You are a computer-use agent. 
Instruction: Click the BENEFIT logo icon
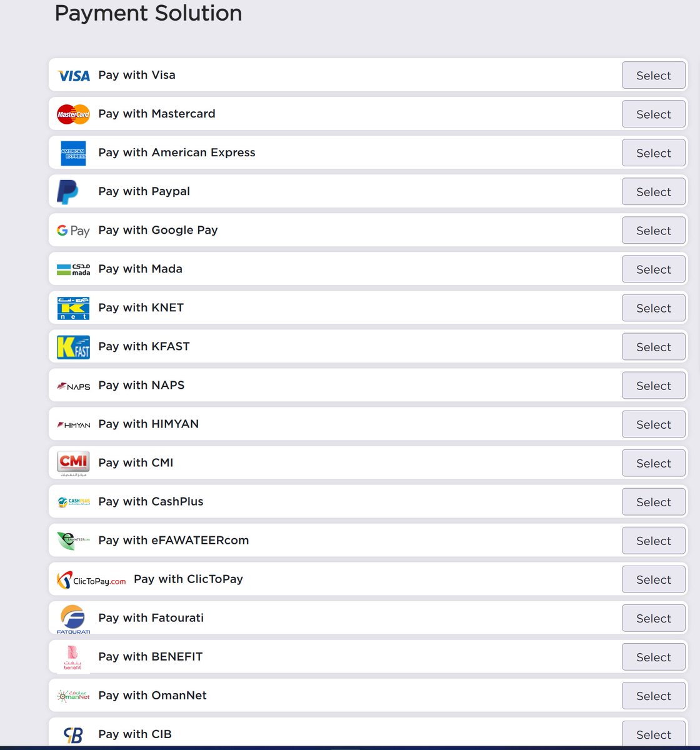(x=73, y=657)
